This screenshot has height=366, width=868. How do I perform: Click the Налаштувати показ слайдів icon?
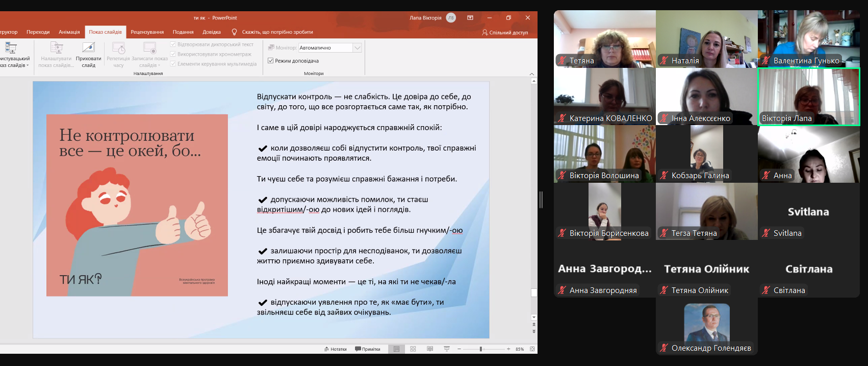[56, 48]
